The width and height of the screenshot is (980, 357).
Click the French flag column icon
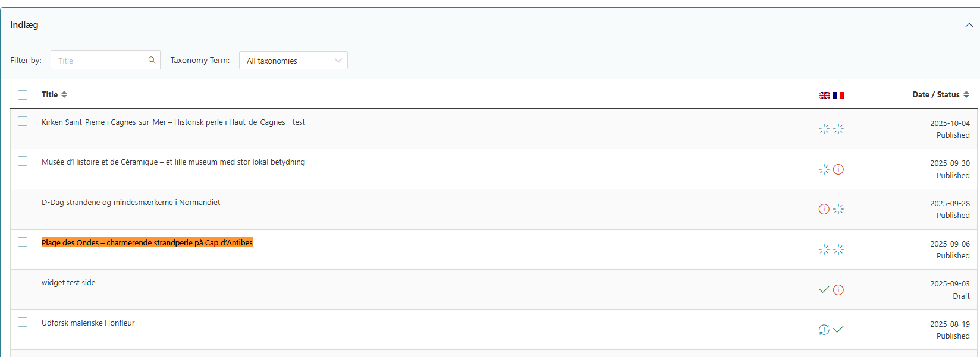click(838, 96)
